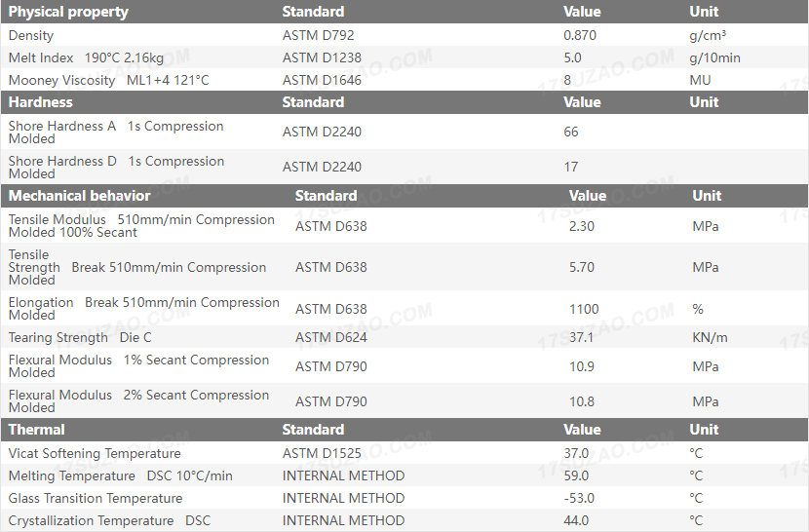Select the ASTM D1525 standard cell
809x532 pixels.
(x=322, y=453)
